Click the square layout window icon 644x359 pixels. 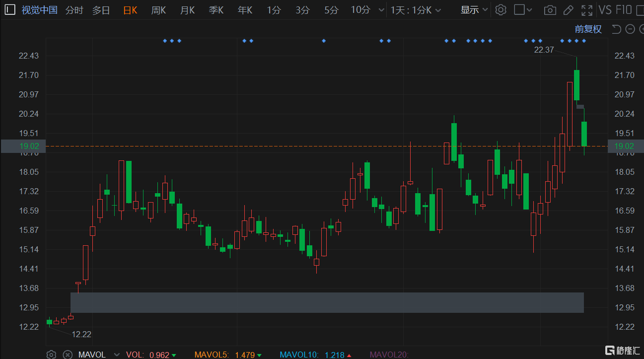point(519,10)
